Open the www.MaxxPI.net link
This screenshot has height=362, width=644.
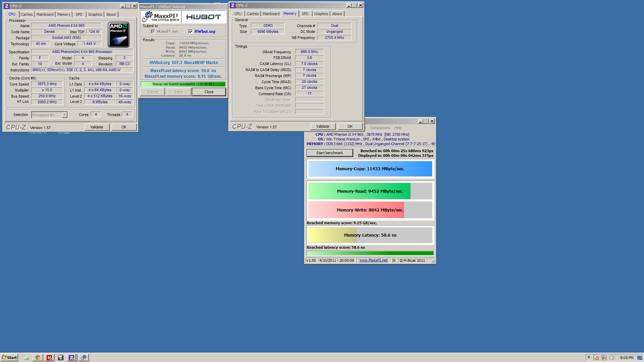coord(373,260)
